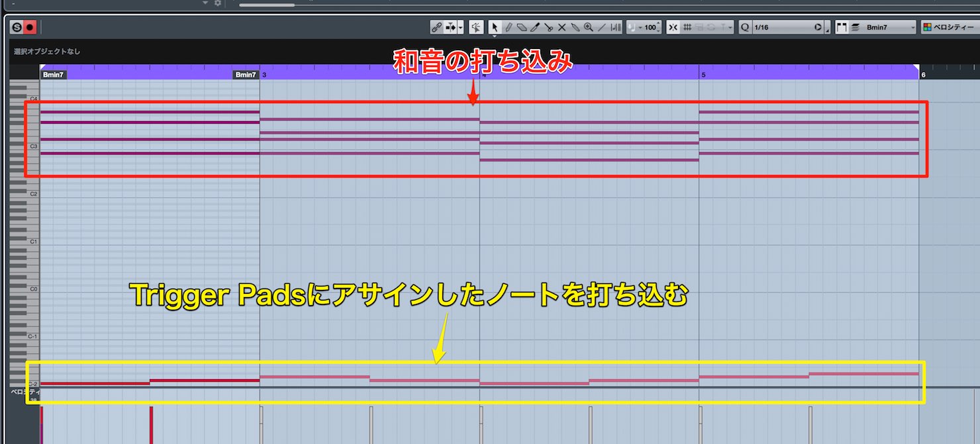Select the Zoom magnifier tool

tap(588, 27)
